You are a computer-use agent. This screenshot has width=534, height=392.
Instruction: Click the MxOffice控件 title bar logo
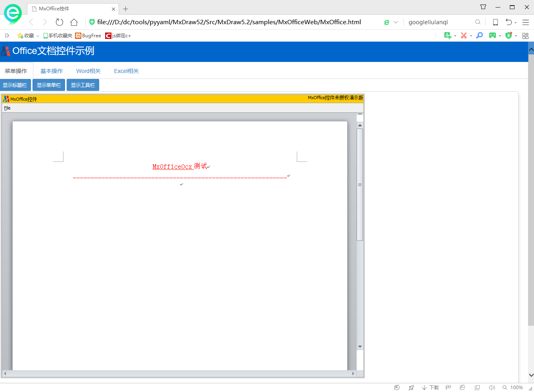pyautogui.click(x=6, y=99)
